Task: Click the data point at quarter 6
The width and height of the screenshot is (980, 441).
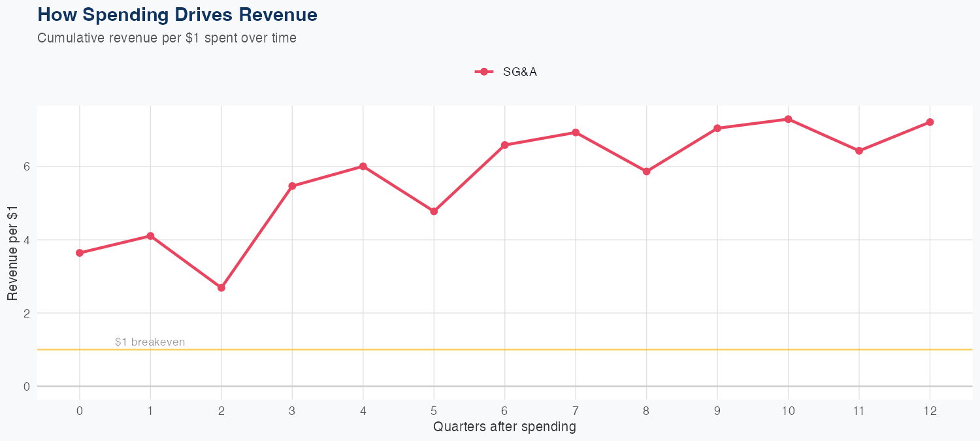Action: 504,145
